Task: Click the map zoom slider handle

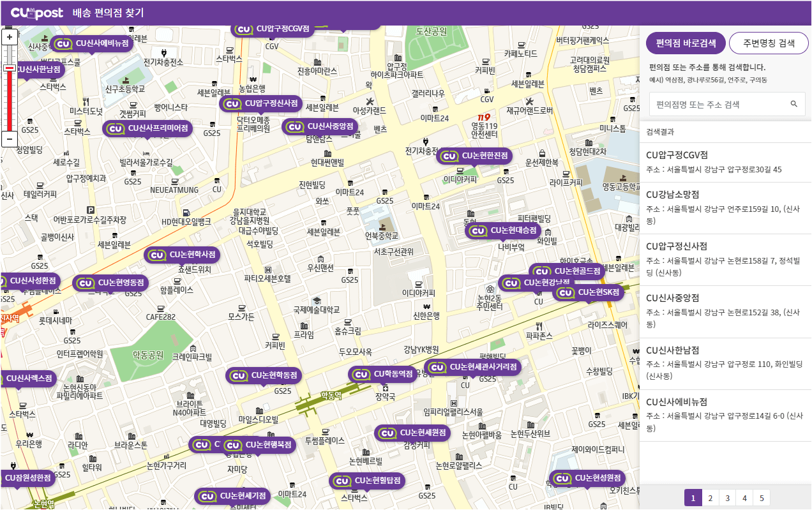Action: tap(10, 68)
